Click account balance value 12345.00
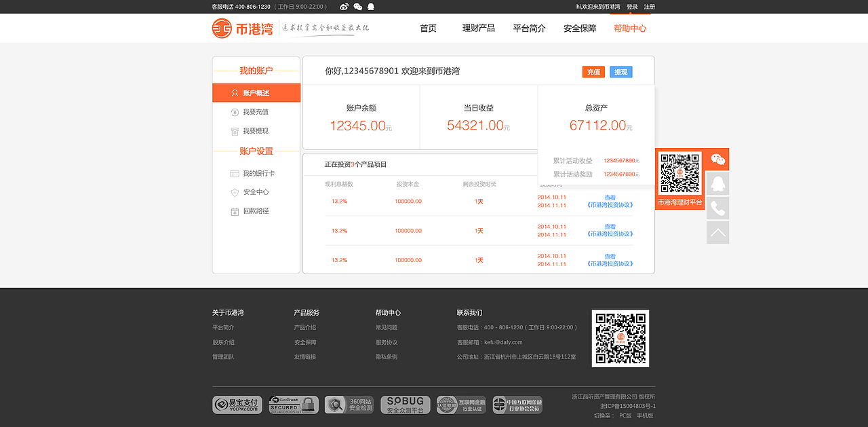Viewport: 868px width, 427px height. [x=357, y=126]
